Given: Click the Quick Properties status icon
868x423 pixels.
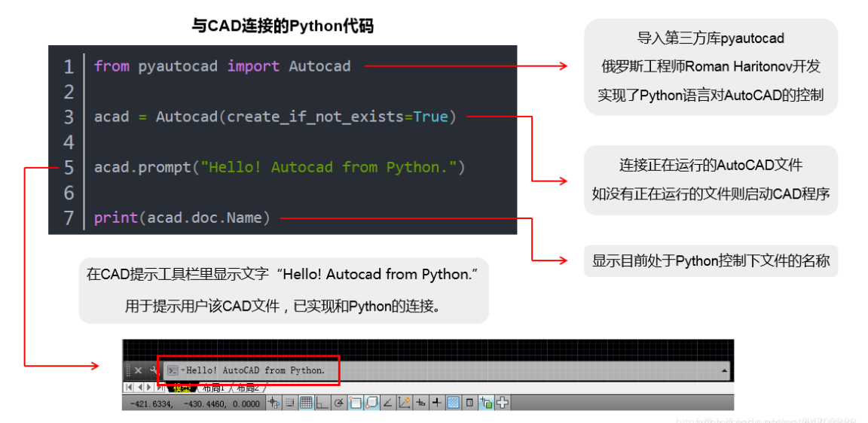Looking at the screenshot, I should click(469, 403).
